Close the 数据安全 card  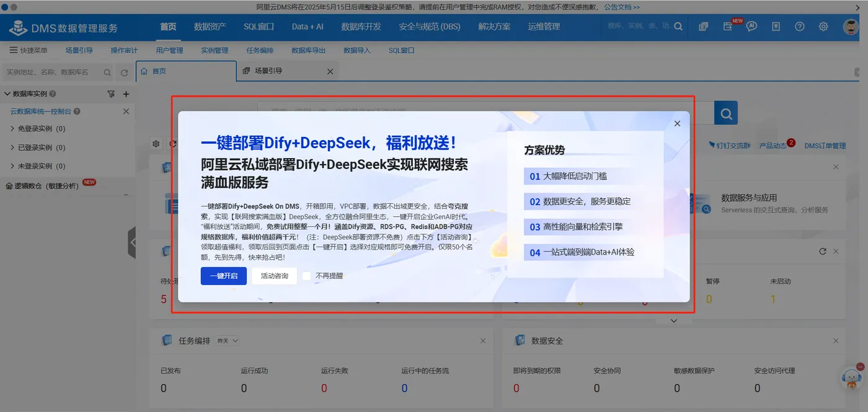[836, 341]
